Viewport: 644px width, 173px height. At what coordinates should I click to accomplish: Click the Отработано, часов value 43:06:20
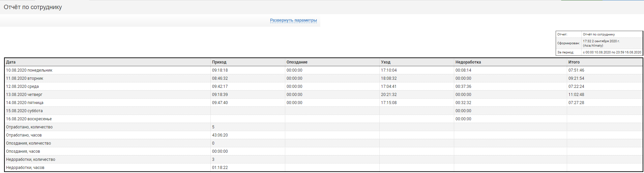220,135
